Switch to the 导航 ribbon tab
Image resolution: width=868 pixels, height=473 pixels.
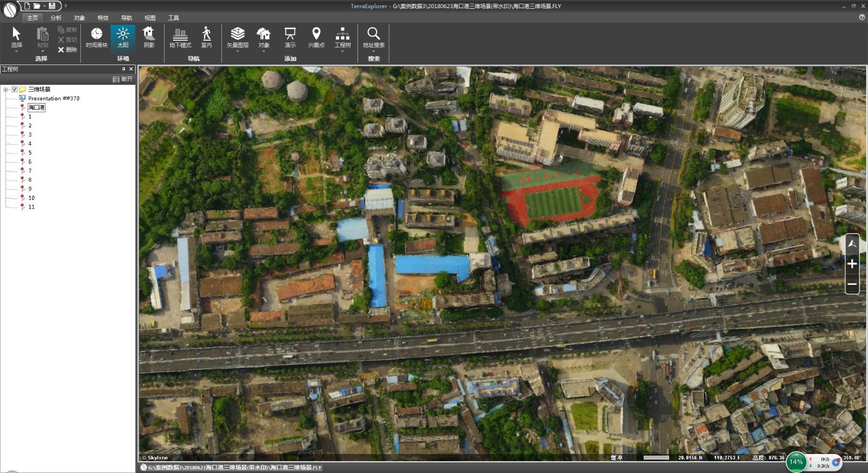pos(126,18)
